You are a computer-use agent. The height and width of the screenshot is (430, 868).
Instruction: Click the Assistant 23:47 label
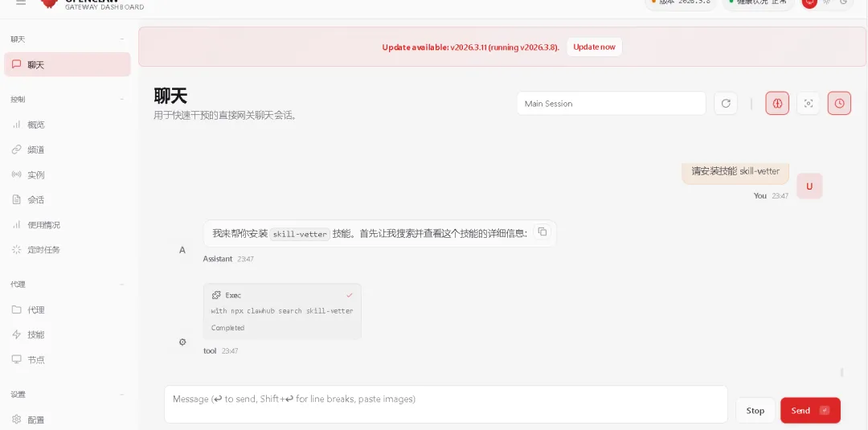pyautogui.click(x=228, y=259)
